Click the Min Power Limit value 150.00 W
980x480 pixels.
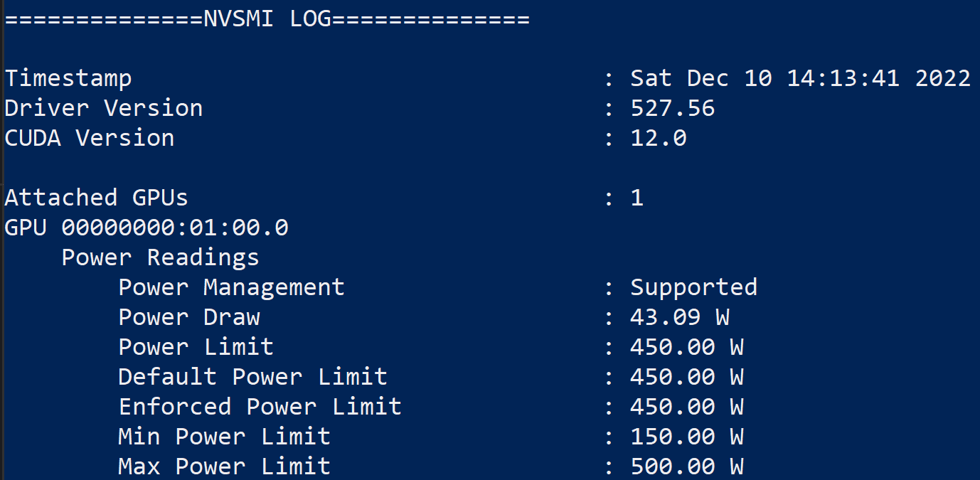click(686, 437)
